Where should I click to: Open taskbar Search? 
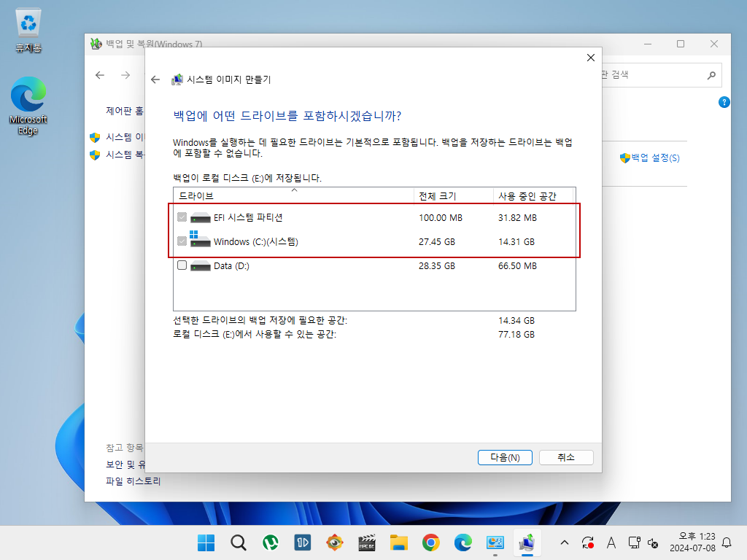[239, 542]
